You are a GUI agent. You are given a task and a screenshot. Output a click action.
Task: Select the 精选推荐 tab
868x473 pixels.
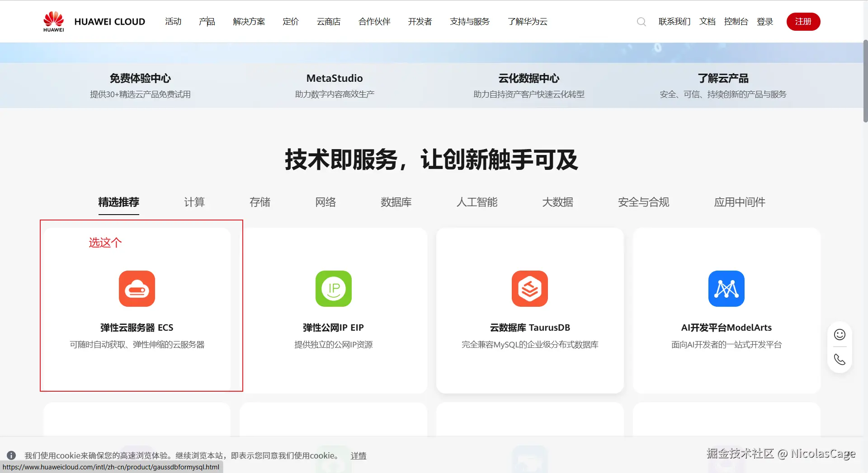pos(119,202)
